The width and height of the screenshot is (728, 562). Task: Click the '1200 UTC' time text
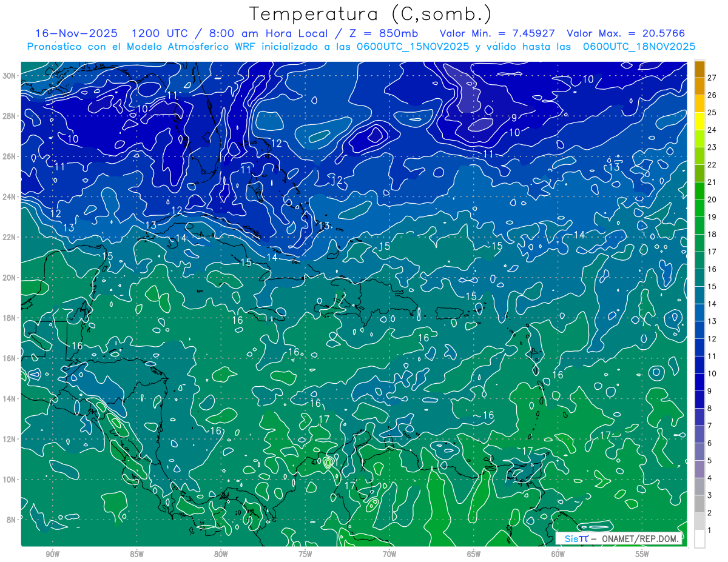(x=160, y=33)
